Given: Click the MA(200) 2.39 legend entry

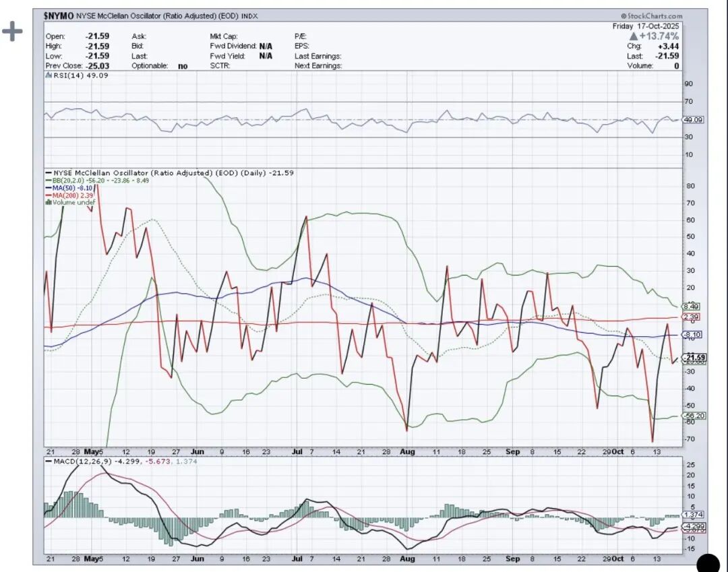Looking at the screenshot, I should pyautogui.click(x=69, y=195).
